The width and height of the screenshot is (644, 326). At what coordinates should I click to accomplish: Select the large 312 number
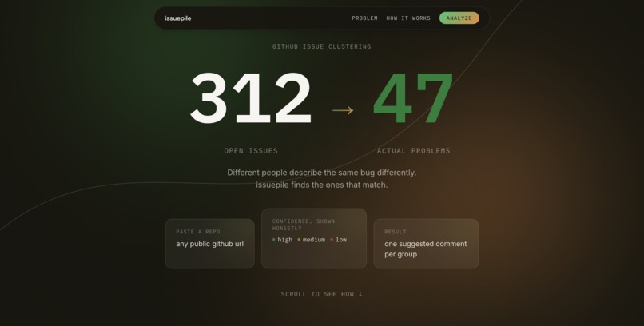click(251, 98)
